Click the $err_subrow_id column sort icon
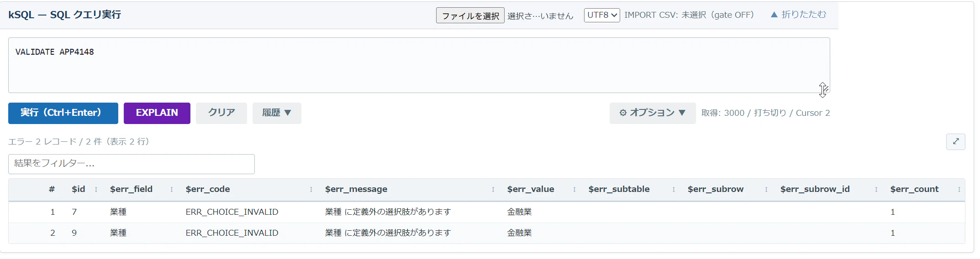The width and height of the screenshot is (980, 259). point(876,189)
